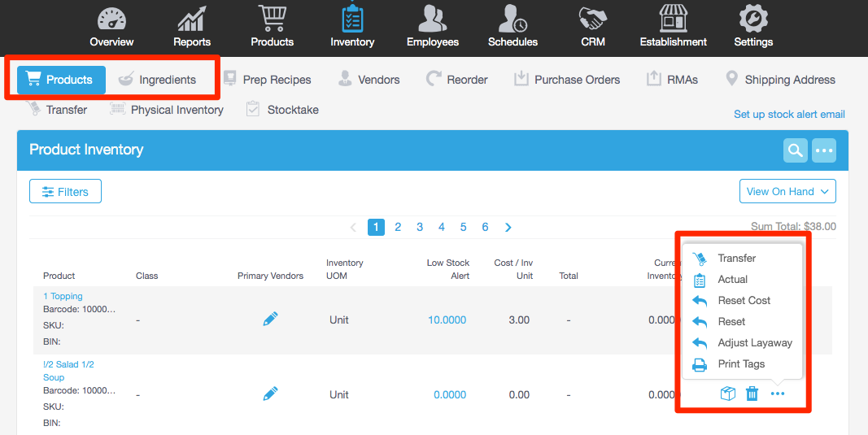Toggle the row three-dots action menu

point(778,394)
